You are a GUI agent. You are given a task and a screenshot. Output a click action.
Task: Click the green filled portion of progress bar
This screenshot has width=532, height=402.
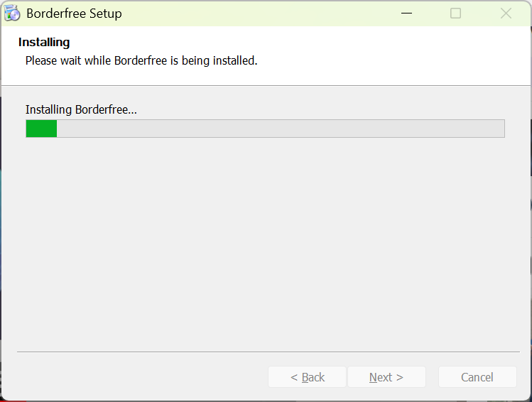tap(41, 129)
